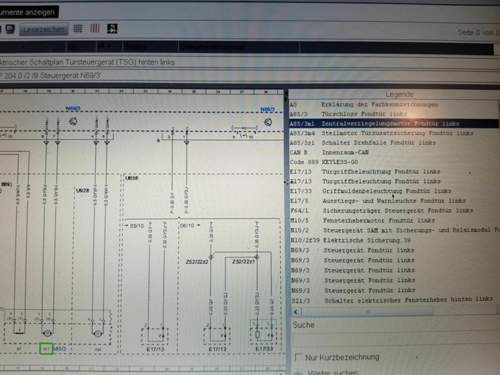Click the 'Weiter suchen' button

coord(332,372)
